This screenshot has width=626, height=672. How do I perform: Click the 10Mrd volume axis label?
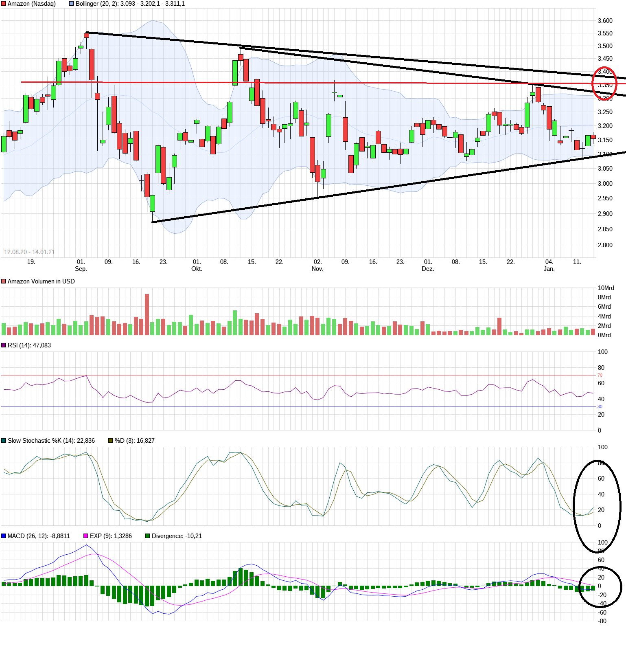[x=606, y=288]
